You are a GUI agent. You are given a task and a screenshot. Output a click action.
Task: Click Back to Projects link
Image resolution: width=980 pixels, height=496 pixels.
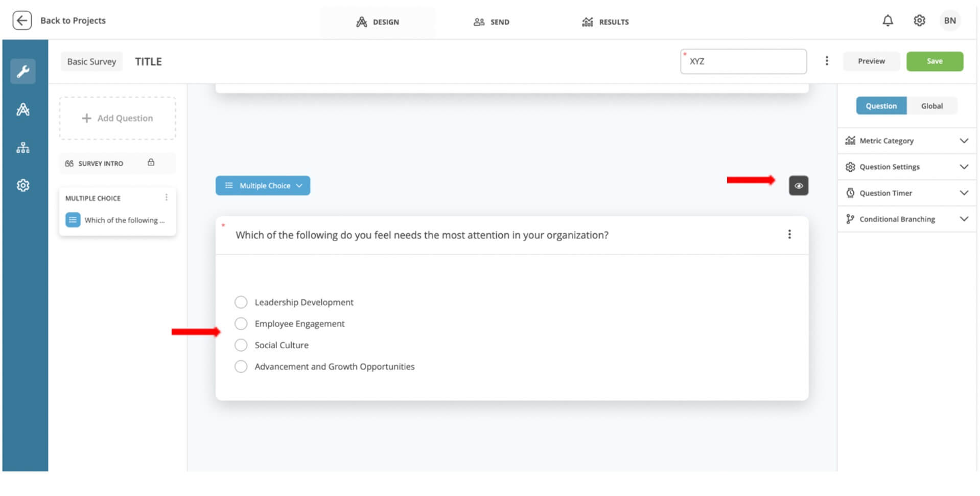point(73,20)
